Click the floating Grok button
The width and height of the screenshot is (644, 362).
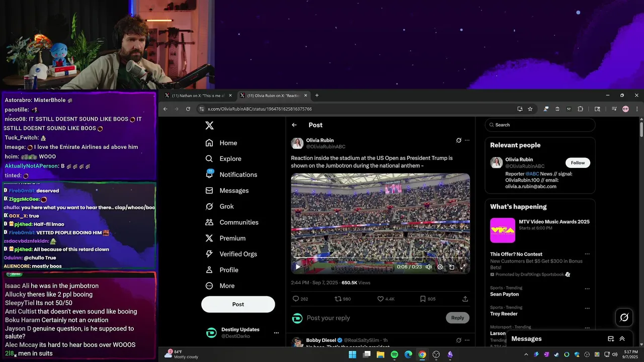click(624, 317)
